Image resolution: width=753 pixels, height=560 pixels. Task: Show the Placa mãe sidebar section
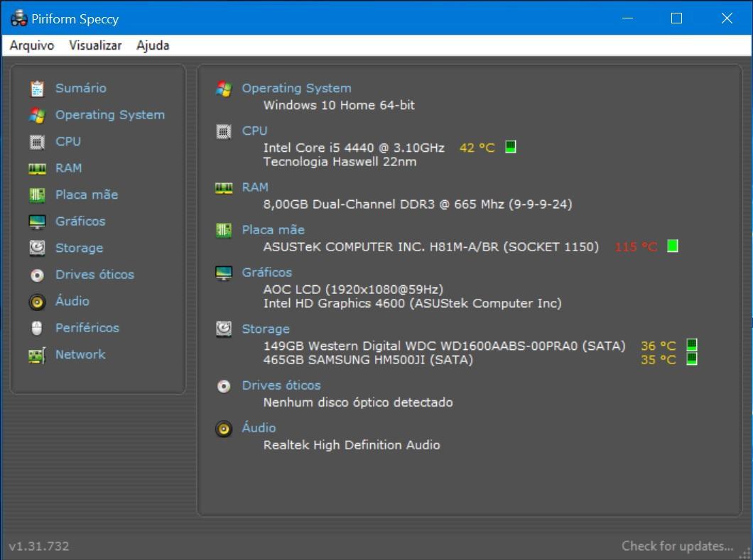pyautogui.click(x=87, y=194)
